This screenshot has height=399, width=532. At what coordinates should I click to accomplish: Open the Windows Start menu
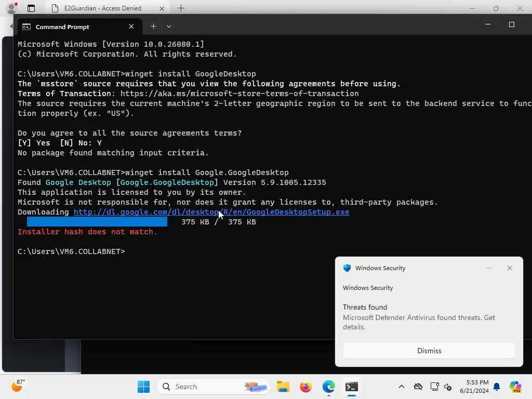point(143,387)
